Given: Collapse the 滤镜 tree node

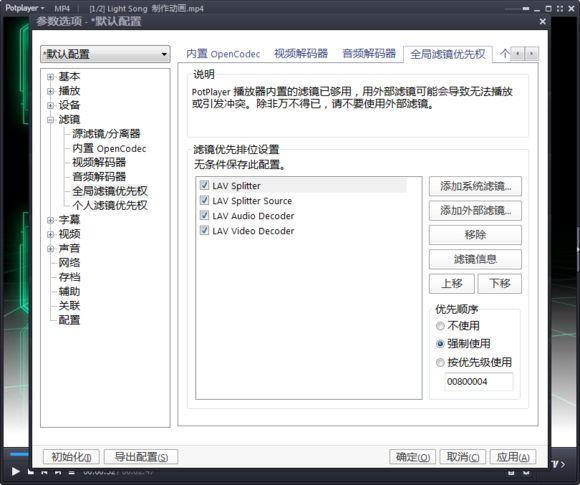Looking at the screenshot, I should (51, 120).
